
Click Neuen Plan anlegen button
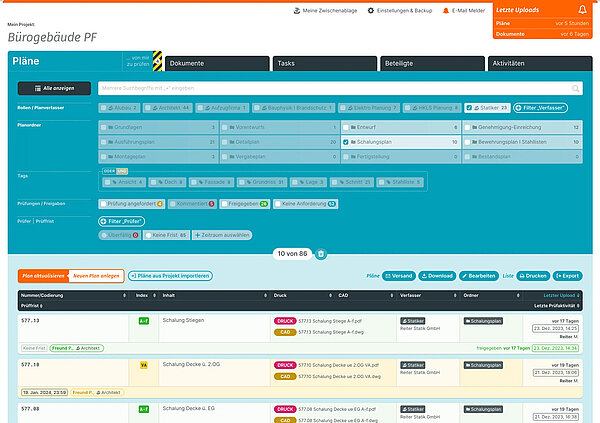pyautogui.click(x=97, y=275)
